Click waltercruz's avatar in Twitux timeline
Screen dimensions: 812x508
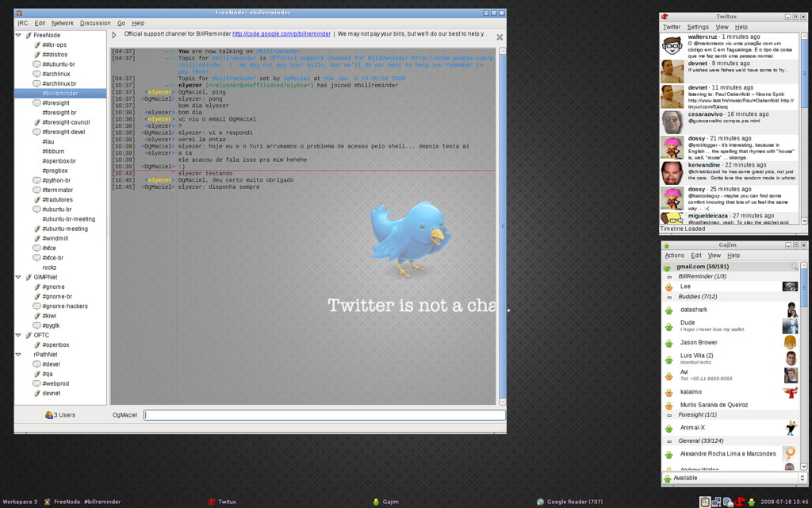(672, 46)
